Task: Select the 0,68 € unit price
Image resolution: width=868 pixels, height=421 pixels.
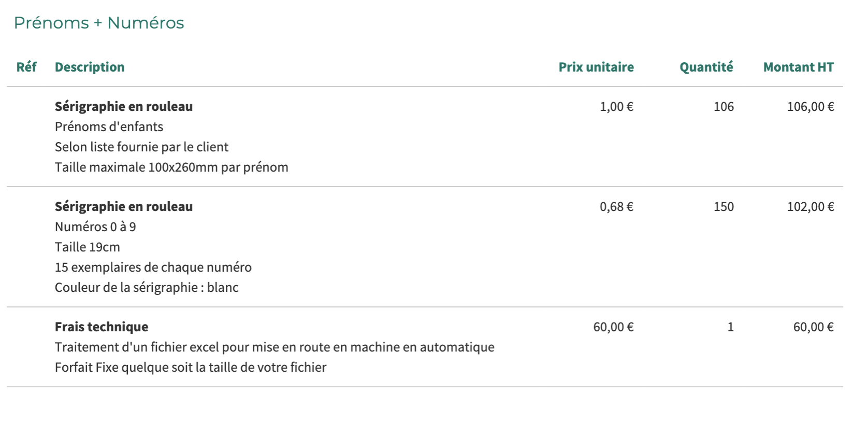Action: pyautogui.click(x=616, y=206)
